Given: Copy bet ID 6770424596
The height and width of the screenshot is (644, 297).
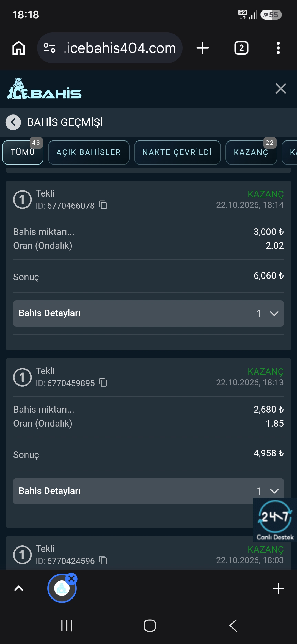Looking at the screenshot, I should pos(103,560).
